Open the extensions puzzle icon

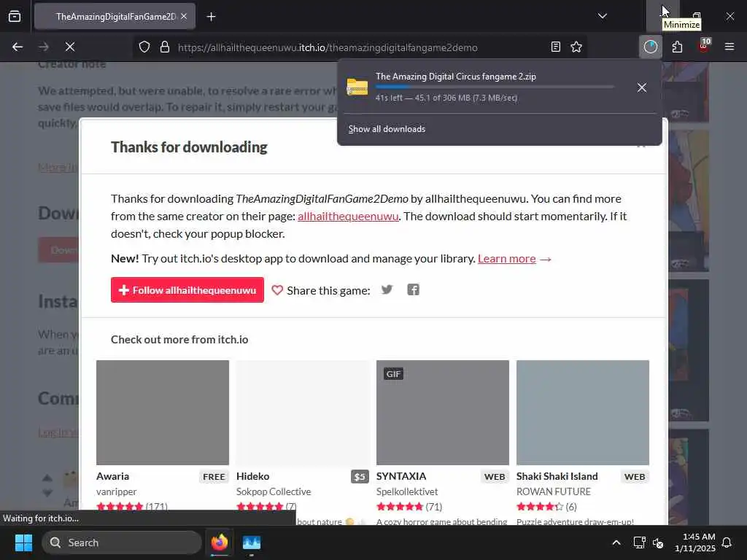677,47
